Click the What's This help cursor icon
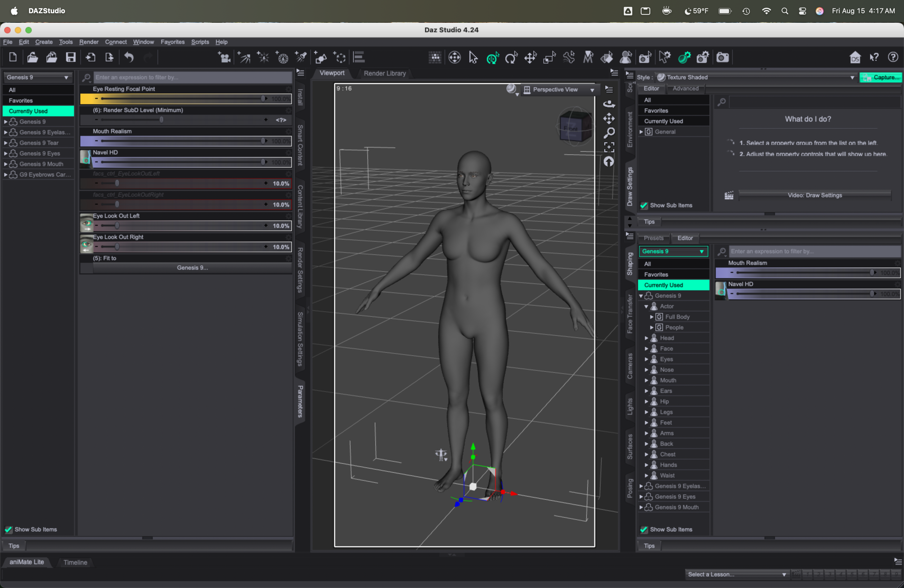The image size is (904, 588). tap(874, 57)
